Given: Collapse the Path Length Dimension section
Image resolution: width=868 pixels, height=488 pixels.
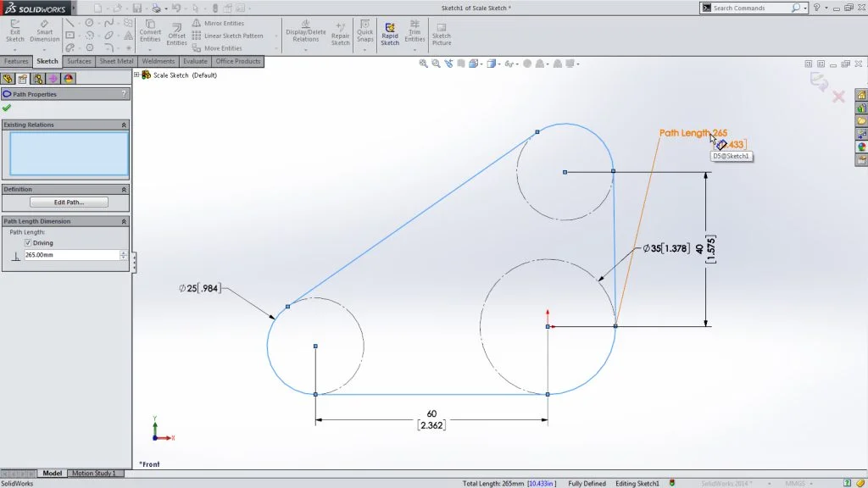Looking at the screenshot, I should click(x=125, y=221).
